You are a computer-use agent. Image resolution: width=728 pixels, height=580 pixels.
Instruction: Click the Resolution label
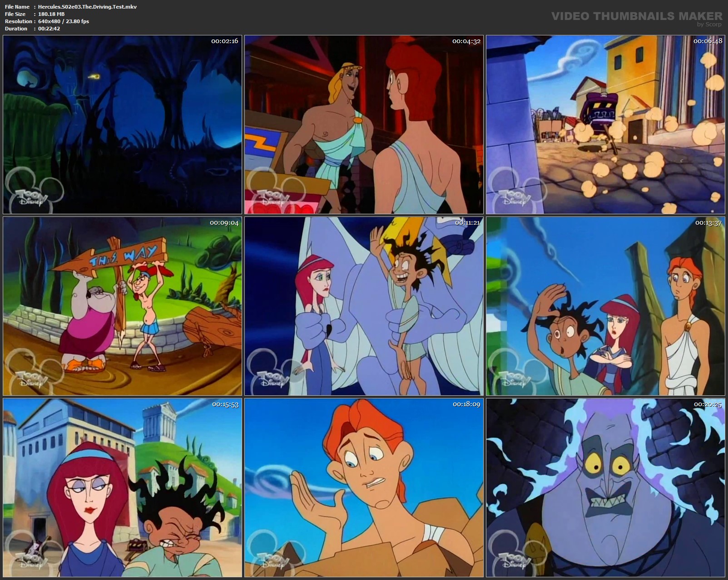pyautogui.click(x=18, y=21)
